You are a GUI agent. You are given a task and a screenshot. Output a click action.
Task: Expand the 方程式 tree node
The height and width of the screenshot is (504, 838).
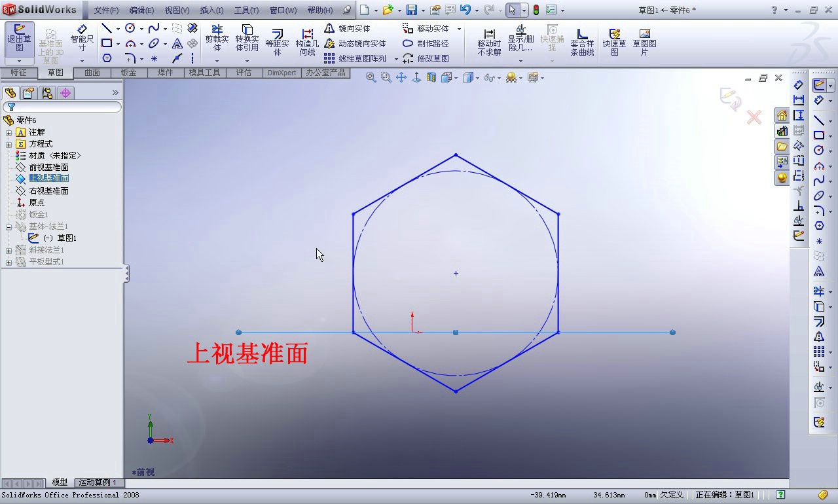[9, 144]
